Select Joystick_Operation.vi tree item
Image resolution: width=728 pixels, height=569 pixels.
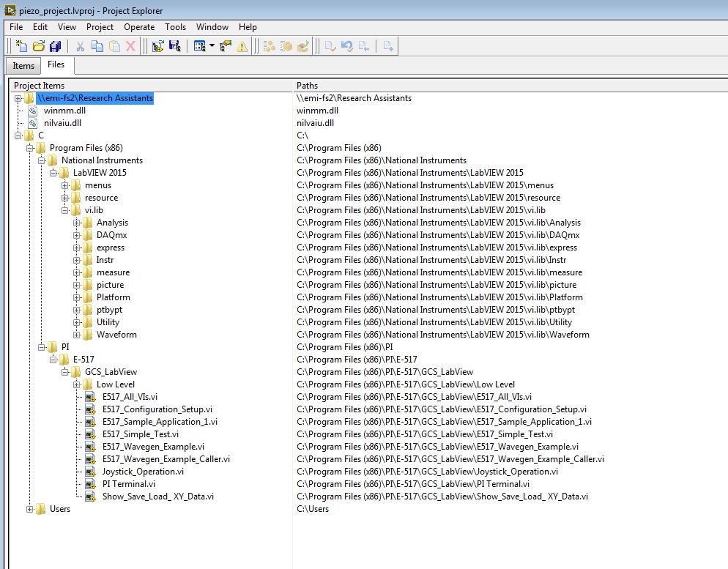(x=143, y=472)
